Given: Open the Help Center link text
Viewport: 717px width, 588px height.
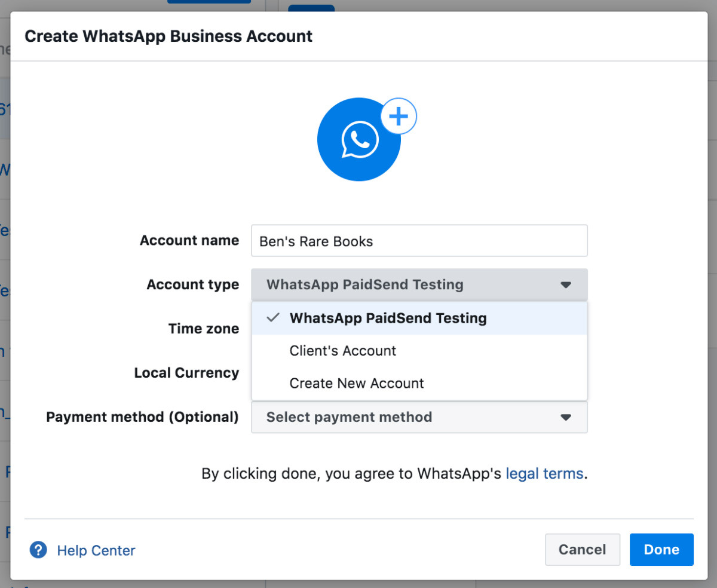Looking at the screenshot, I should point(96,550).
